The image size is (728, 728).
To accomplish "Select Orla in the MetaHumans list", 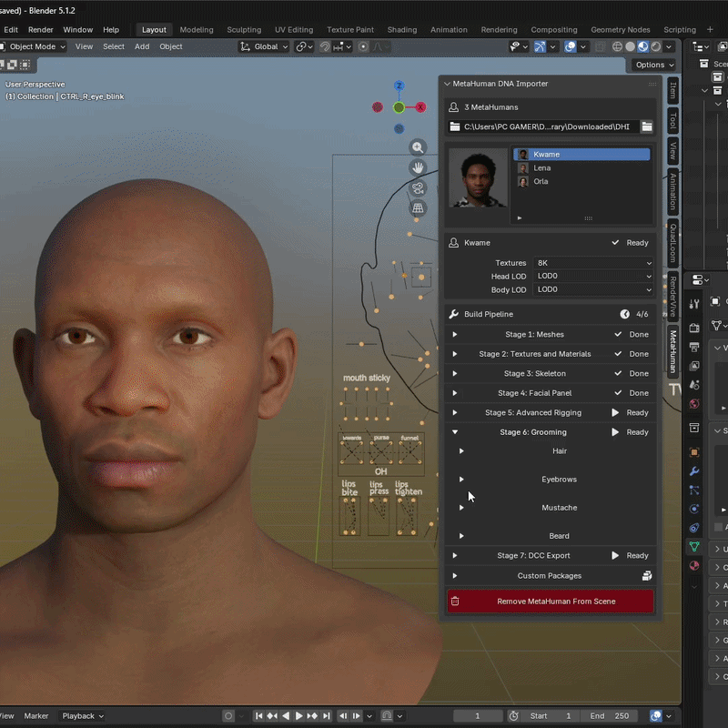I will [581, 181].
